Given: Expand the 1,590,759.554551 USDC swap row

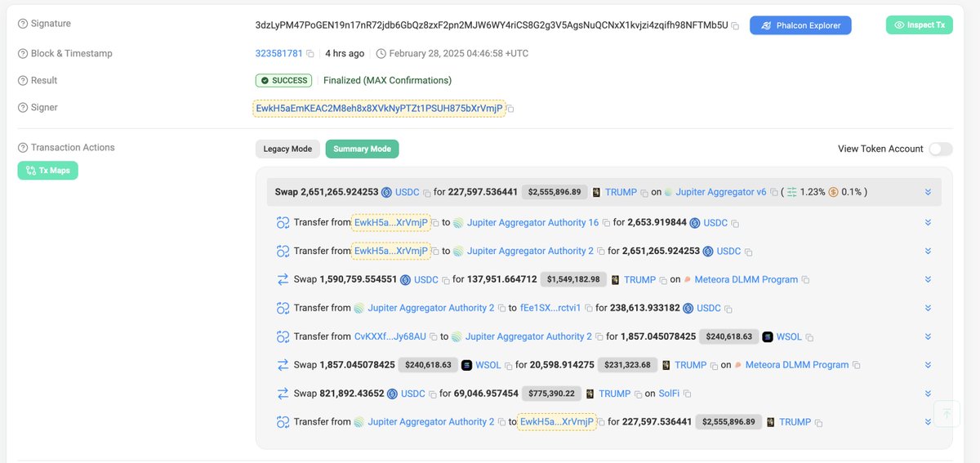Looking at the screenshot, I should [x=928, y=279].
